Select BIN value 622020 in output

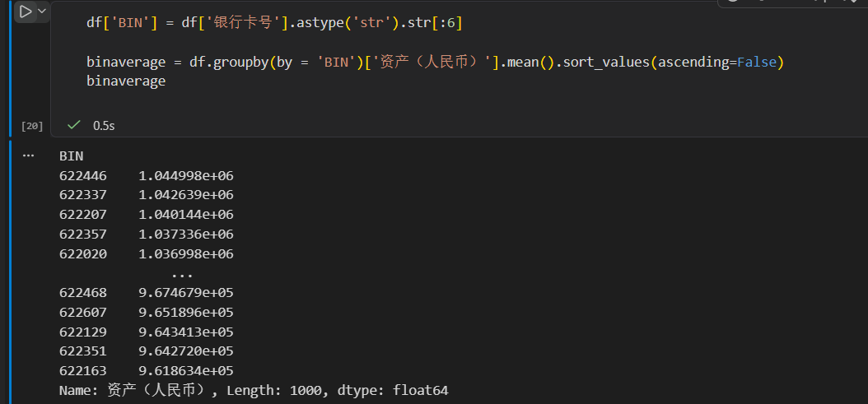[83, 254]
